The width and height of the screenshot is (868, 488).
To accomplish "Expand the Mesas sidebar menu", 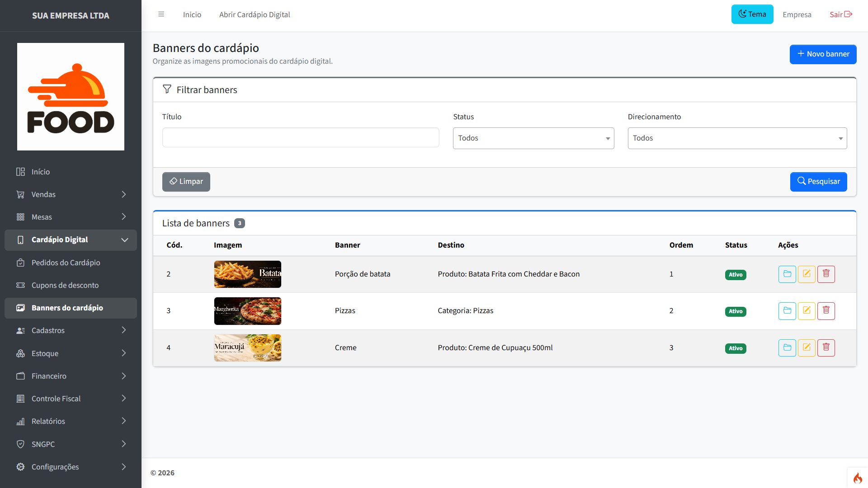I will [x=71, y=217].
